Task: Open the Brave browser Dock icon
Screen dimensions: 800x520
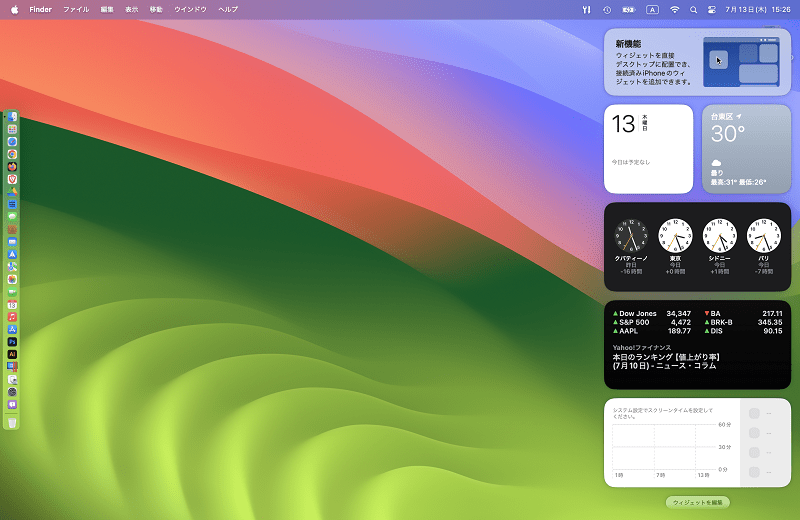Action: coord(12,179)
